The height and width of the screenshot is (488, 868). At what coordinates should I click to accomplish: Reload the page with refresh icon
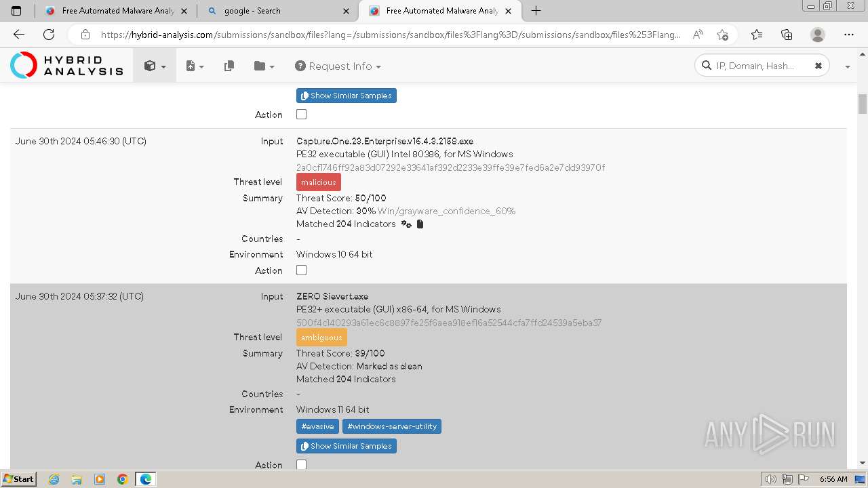click(x=49, y=35)
